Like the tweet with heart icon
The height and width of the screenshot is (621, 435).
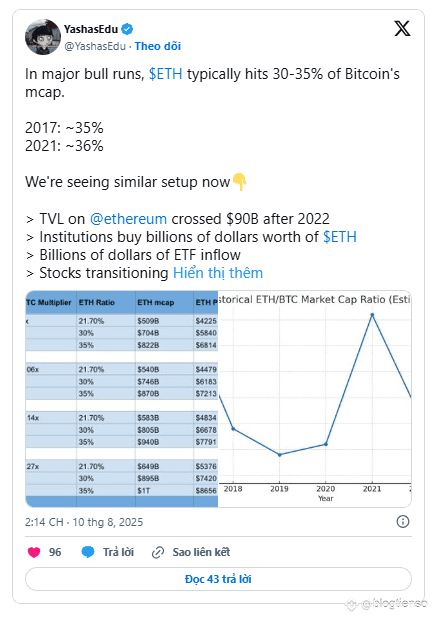point(34,552)
